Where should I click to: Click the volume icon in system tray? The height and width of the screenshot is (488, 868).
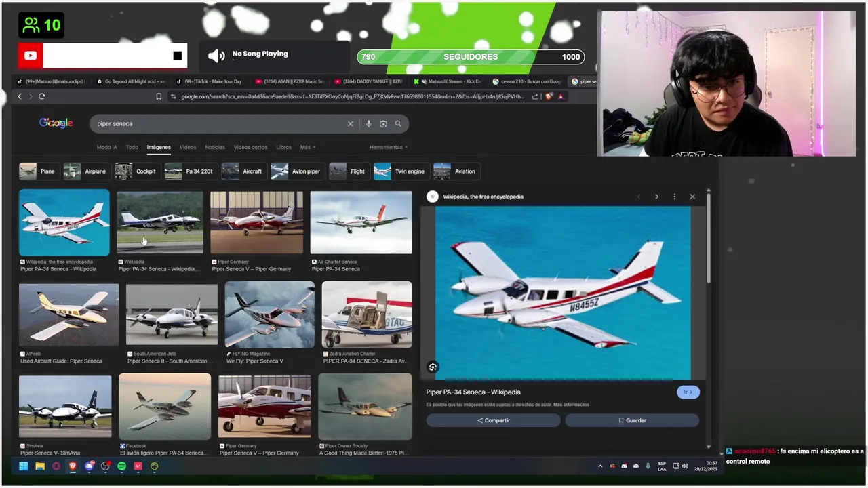[685, 466]
